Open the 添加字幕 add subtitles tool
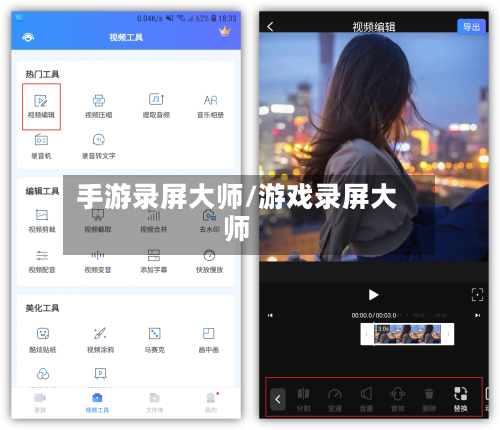The height and width of the screenshot is (430, 500). click(x=154, y=262)
